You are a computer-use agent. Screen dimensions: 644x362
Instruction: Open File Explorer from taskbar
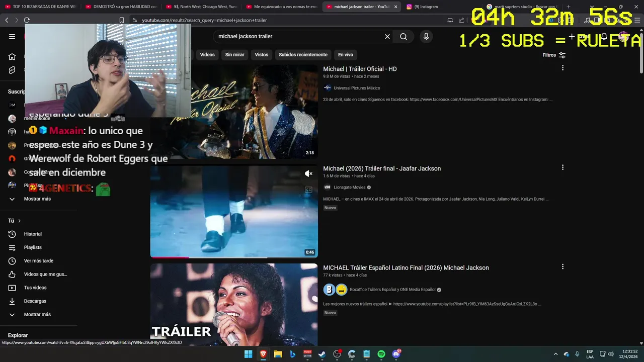click(278, 354)
